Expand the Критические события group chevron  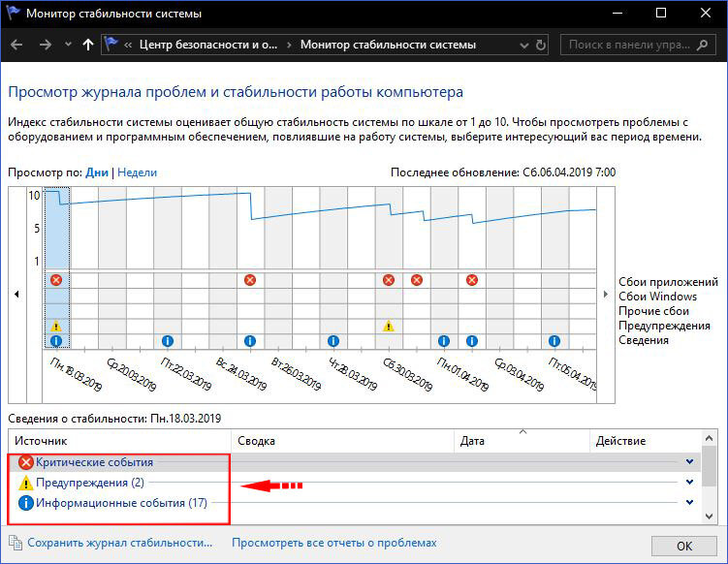[x=690, y=462]
